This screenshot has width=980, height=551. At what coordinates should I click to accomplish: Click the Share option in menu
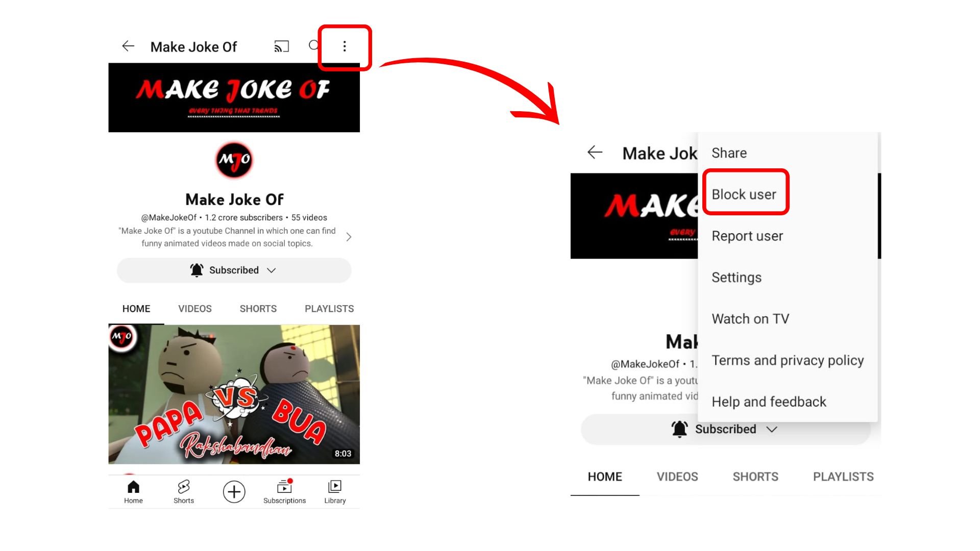coord(729,153)
